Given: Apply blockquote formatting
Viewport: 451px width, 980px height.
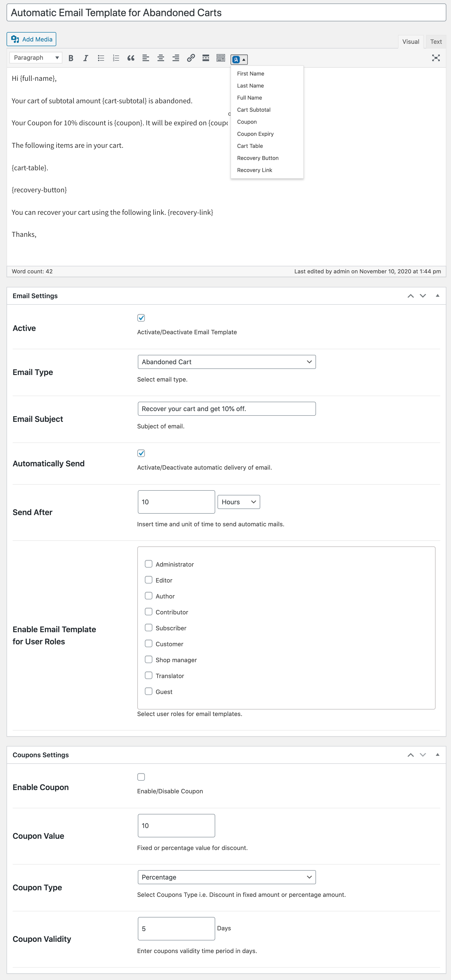Looking at the screenshot, I should (x=131, y=58).
